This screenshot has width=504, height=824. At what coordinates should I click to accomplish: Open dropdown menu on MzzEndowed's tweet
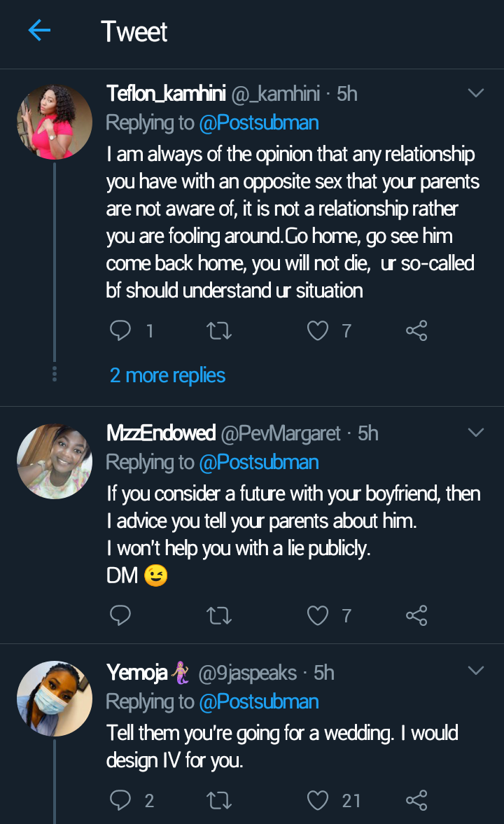[x=475, y=433]
